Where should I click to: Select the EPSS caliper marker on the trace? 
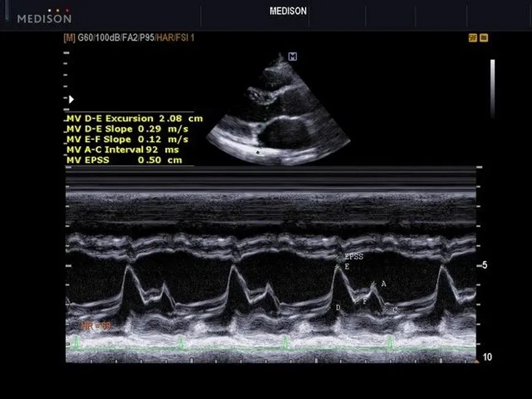coord(353,257)
